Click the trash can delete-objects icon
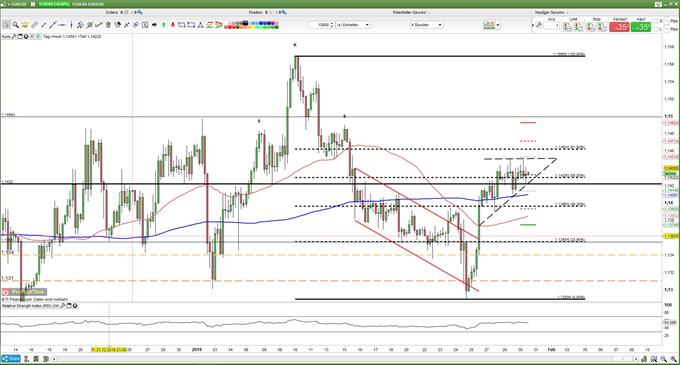The height and width of the screenshot is (365, 680). tap(108, 25)
